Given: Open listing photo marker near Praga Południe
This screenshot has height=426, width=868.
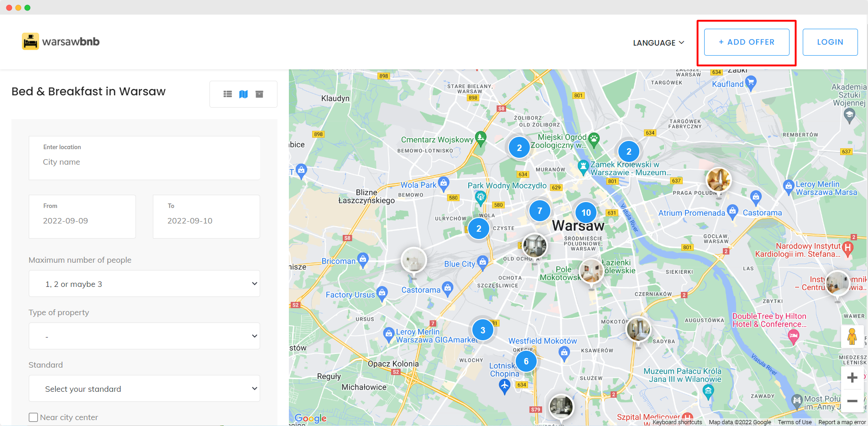Looking at the screenshot, I should [x=719, y=180].
